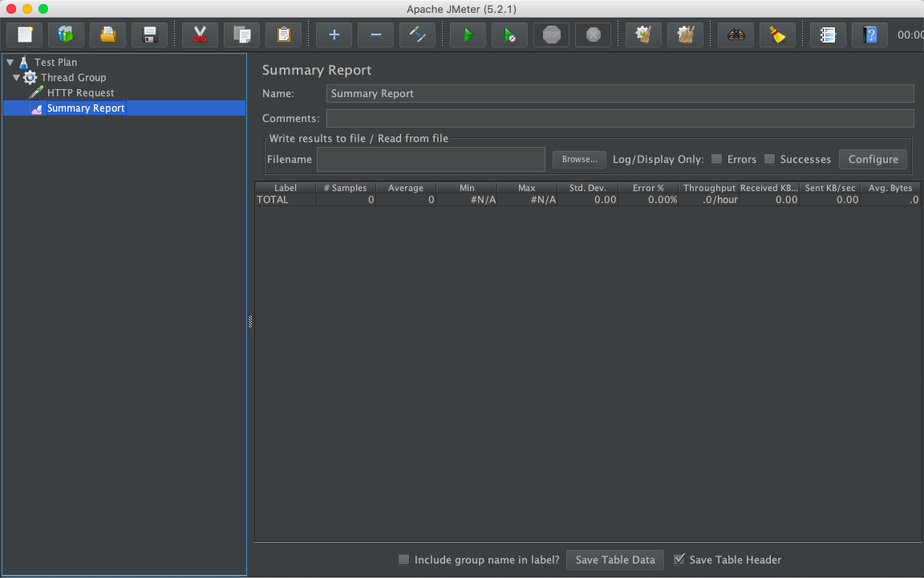The width and height of the screenshot is (924, 578).
Task: Stop the running test with the stop icon
Action: tap(551, 35)
